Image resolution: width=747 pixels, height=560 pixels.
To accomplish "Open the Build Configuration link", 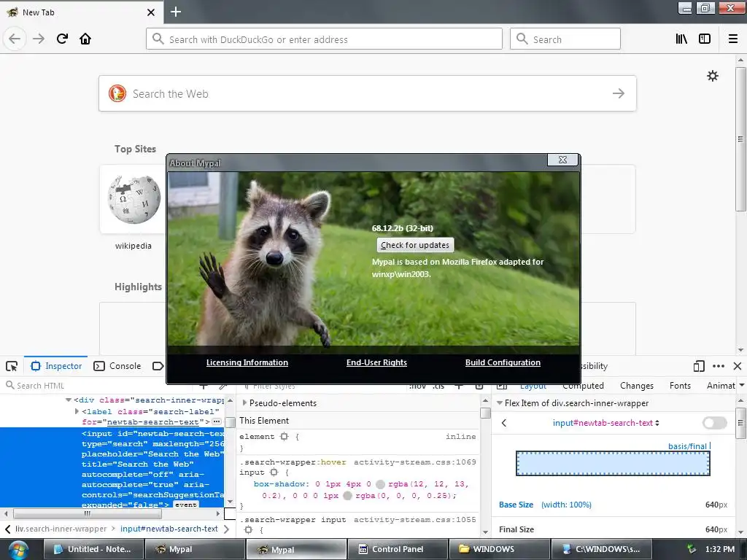I will click(503, 362).
